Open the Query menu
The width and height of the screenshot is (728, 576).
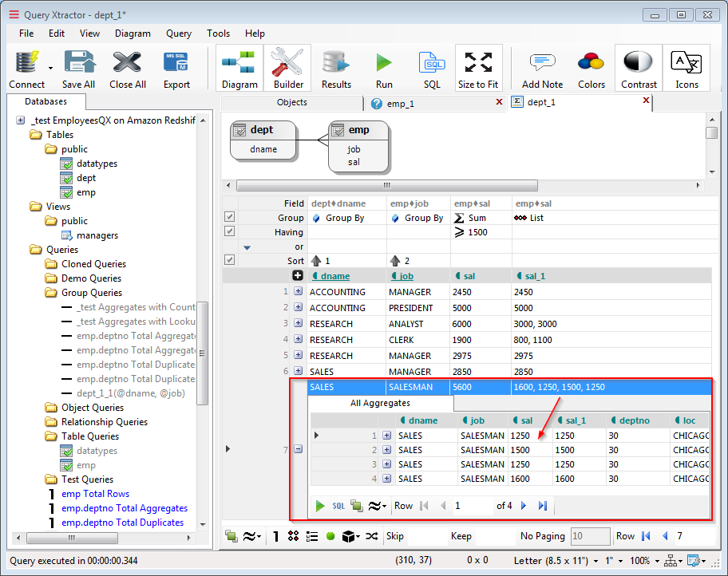[x=179, y=34]
